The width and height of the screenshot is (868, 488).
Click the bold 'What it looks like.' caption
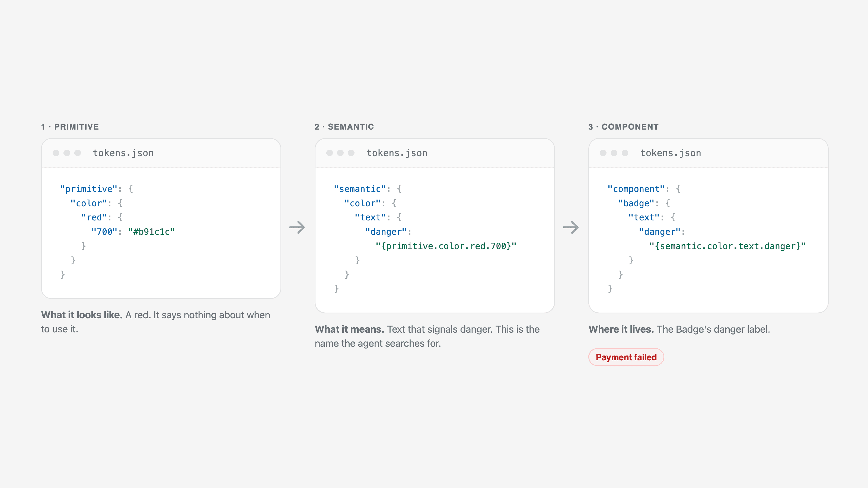[x=82, y=315]
